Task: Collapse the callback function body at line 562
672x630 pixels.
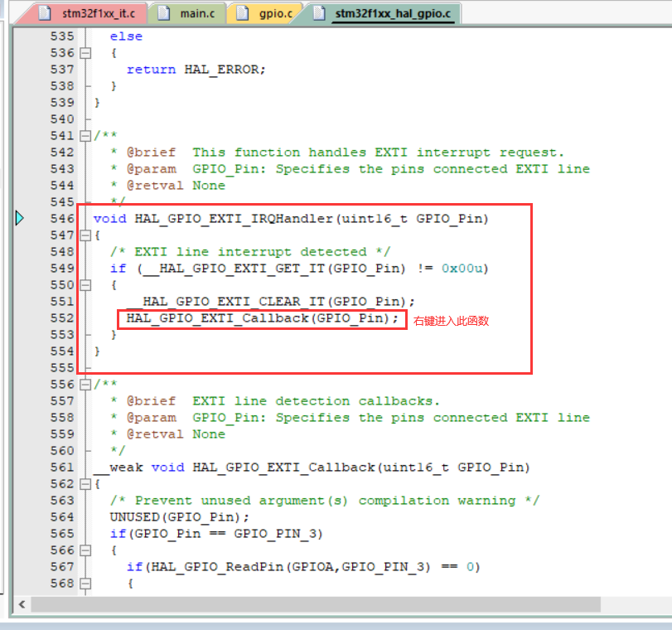Action: pos(87,483)
